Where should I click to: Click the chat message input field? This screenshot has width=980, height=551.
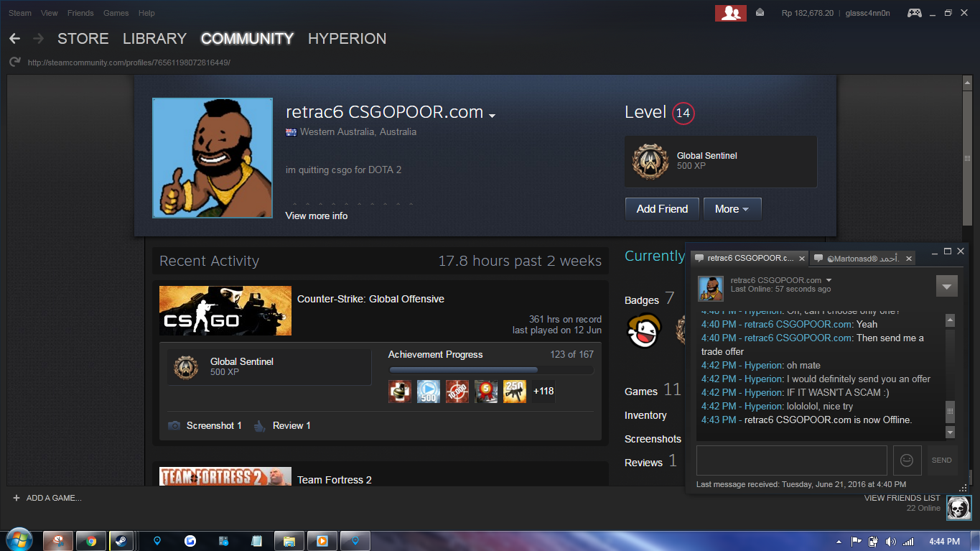pyautogui.click(x=791, y=460)
